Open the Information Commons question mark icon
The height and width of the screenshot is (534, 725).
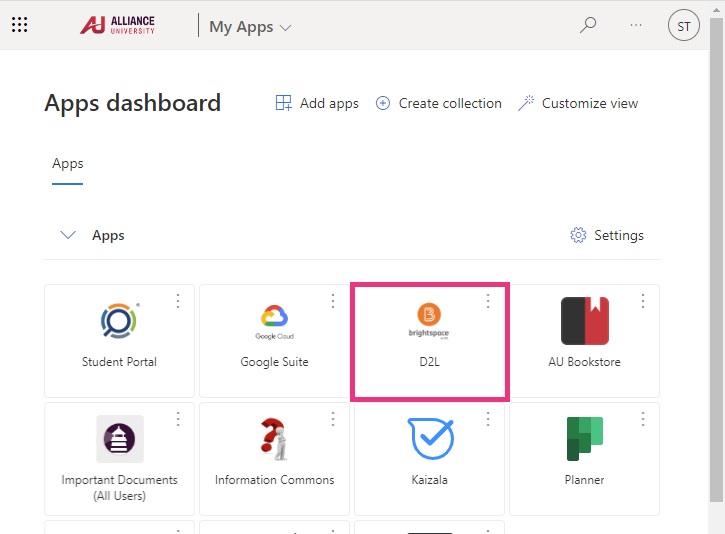[274, 439]
